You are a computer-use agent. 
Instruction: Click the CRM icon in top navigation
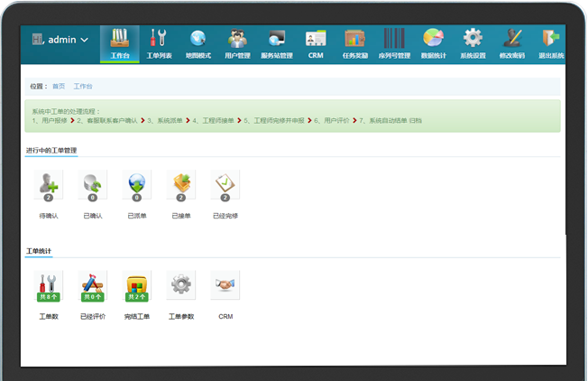point(316,43)
